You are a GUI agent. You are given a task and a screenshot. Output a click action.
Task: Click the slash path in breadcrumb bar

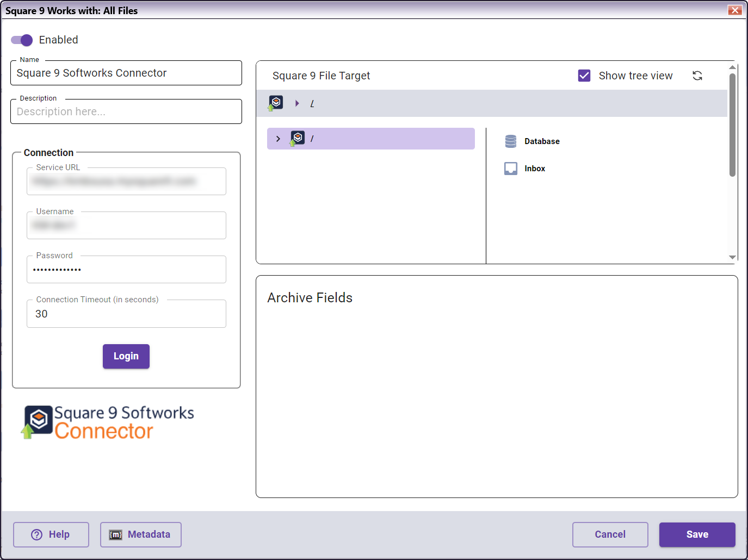pyautogui.click(x=312, y=103)
